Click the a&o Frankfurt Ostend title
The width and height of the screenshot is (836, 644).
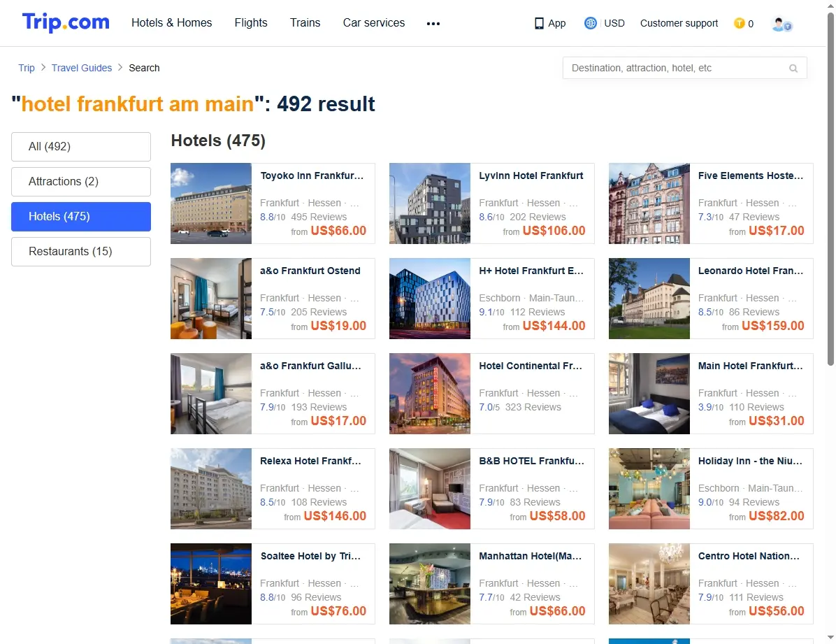point(310,271)
